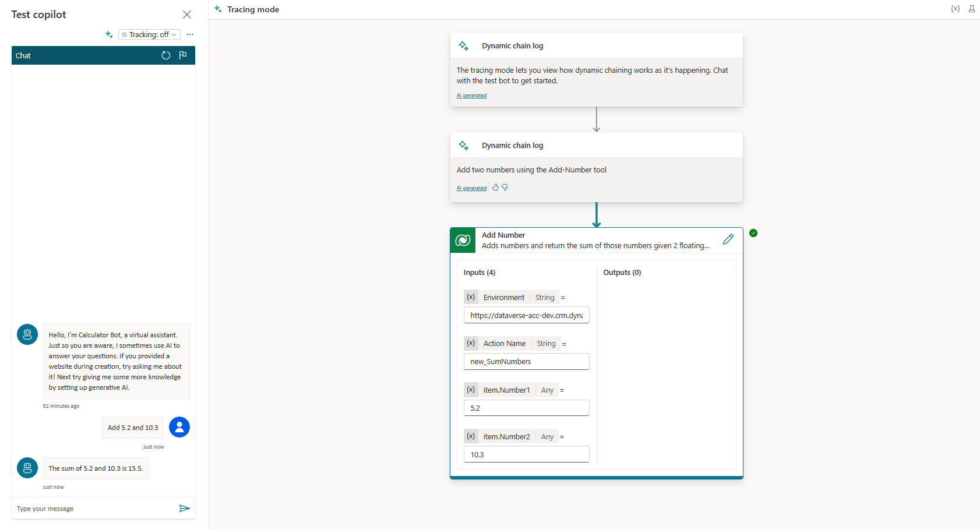This screenshot has width=980, height=529.
Task: Click the variable icon next to item.Number1
Action: pos(471,390)
